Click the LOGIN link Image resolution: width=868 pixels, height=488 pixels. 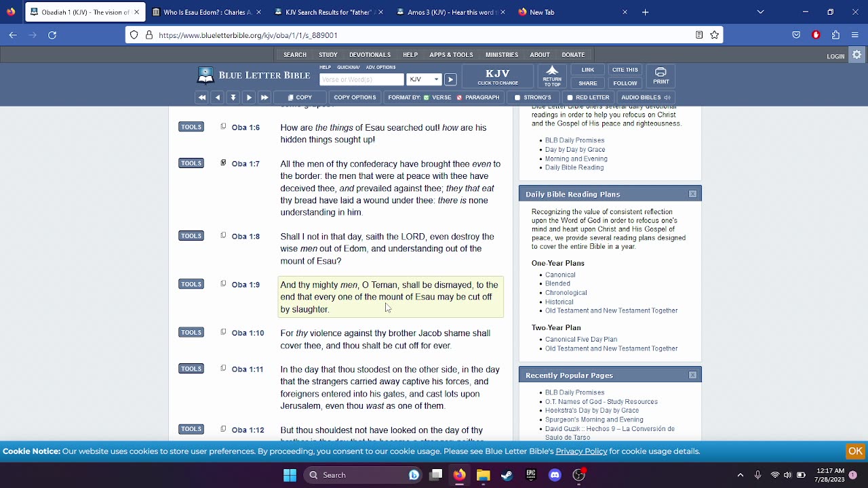[835, 56]
